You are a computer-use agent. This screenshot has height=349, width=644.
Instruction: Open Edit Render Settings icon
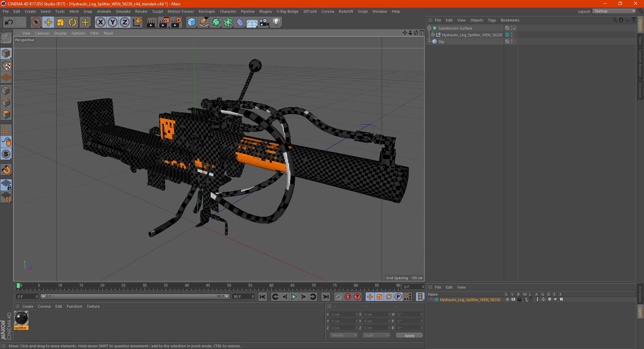tap(176, 22)
